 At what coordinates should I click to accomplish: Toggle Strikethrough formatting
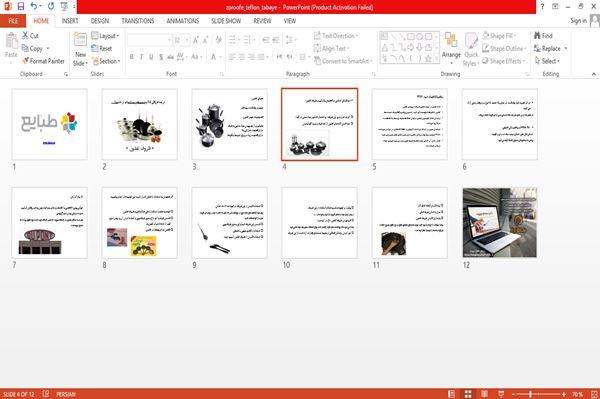pyautogui.click(x=170, y=57)
